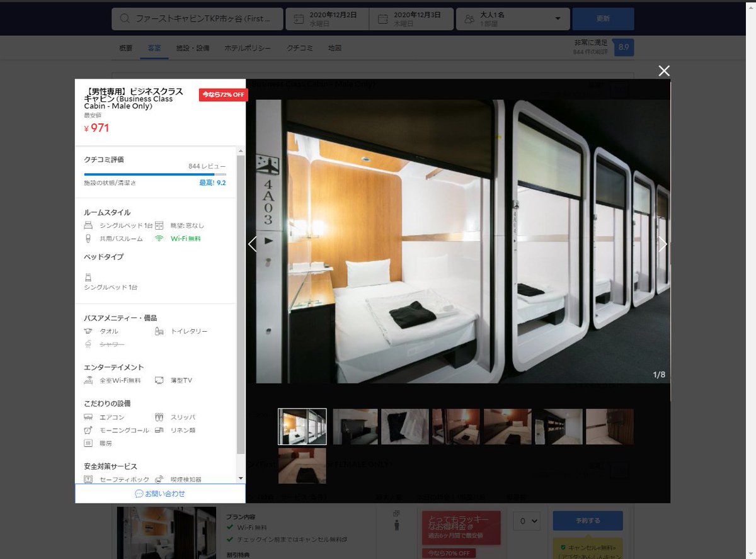Click the 8.9 review score badge
This screenshot has height=559, width=756.
click(624, 47)
